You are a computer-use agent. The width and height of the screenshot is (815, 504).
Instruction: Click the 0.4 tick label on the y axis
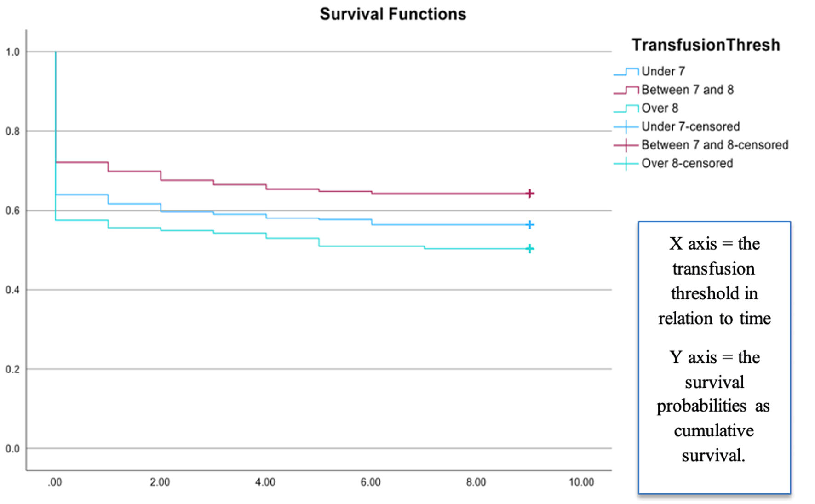13,290
